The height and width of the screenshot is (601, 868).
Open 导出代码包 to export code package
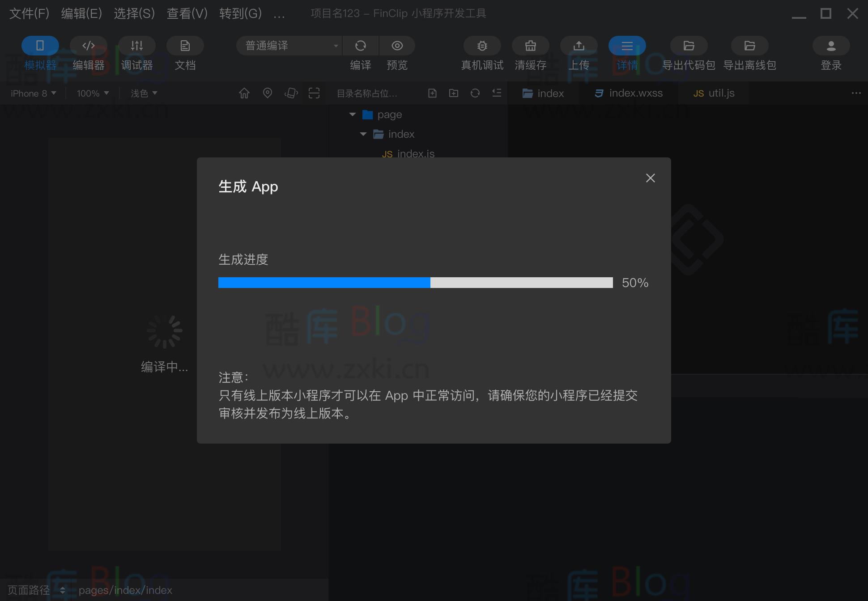pyautogui.click(x=689, y=45)
